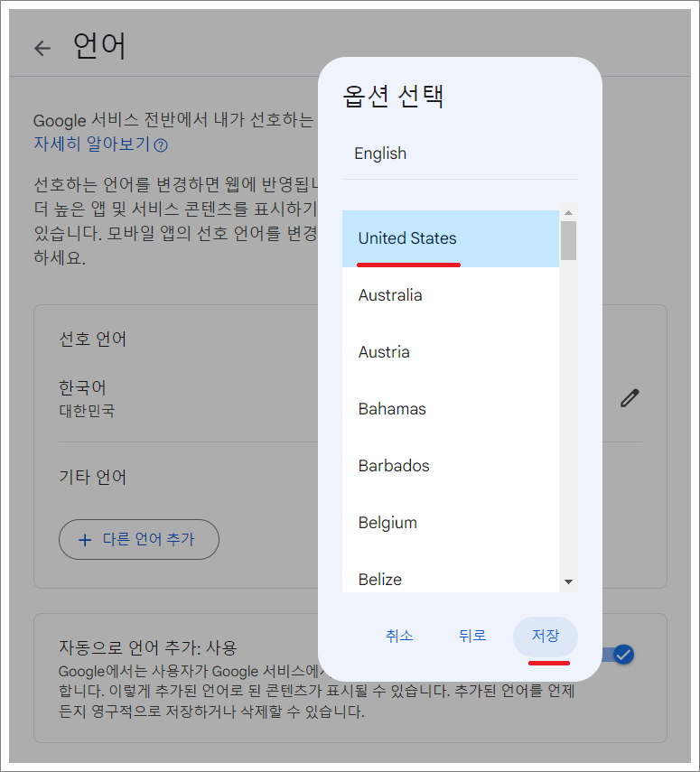Viewport: 700px width, 772px height.
Task: Click the scrollbar up arrow in the region list
Action: click(x=568, y=213)
